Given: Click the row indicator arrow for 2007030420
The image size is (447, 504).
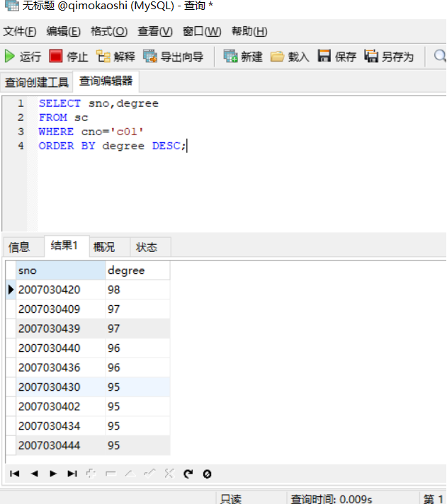Looking at the screenshot, I should [11, 290].
